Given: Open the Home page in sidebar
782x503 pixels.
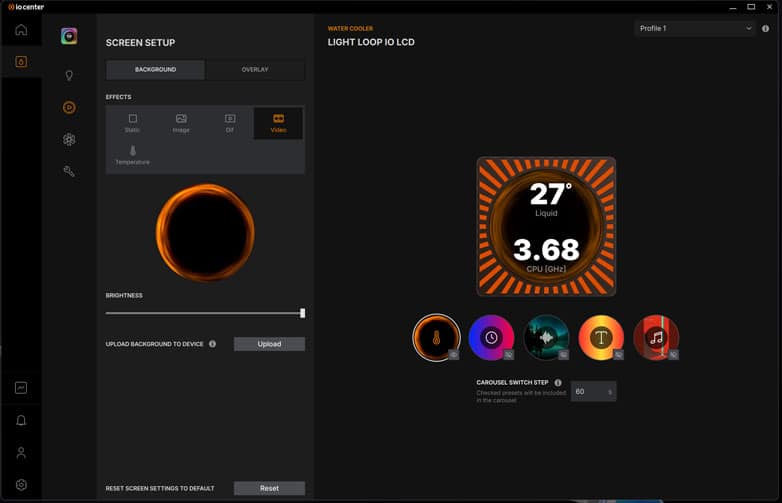Looking at the screenshot, I should pos(21,30).
